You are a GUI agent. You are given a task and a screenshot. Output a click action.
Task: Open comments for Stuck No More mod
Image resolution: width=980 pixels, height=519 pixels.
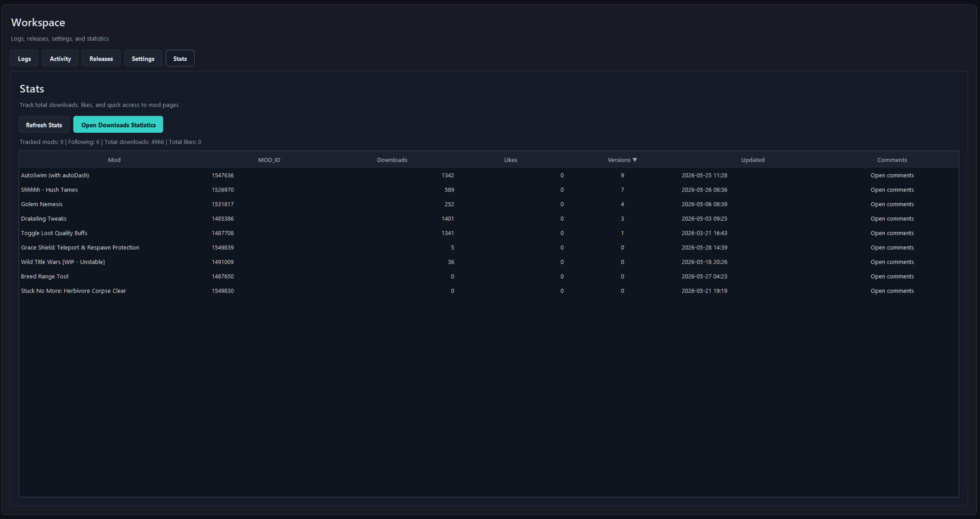click(892, 291)
